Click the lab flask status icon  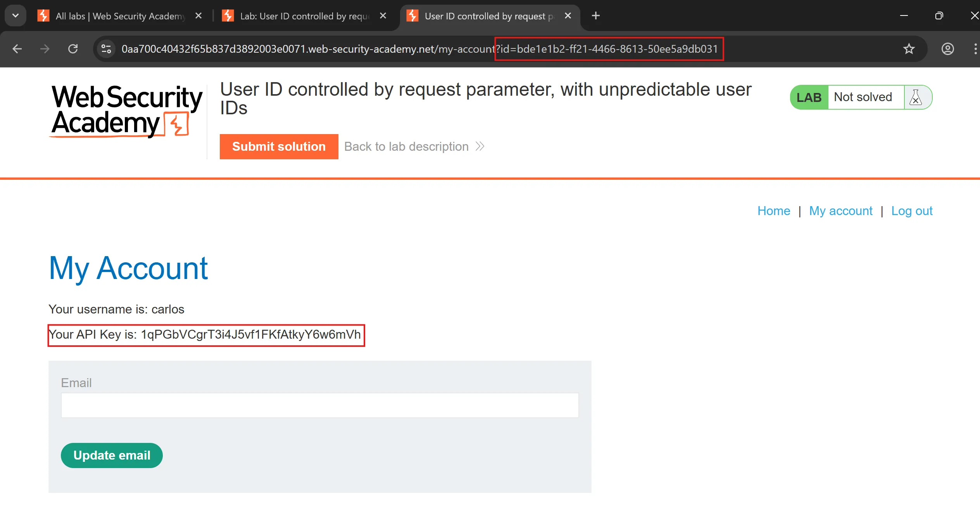916,97
